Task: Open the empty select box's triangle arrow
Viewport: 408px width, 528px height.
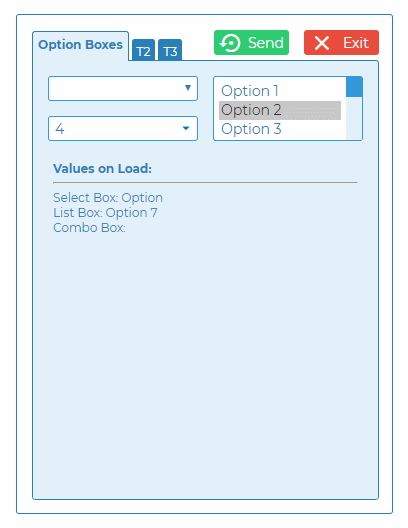Action: click(188, 88)
